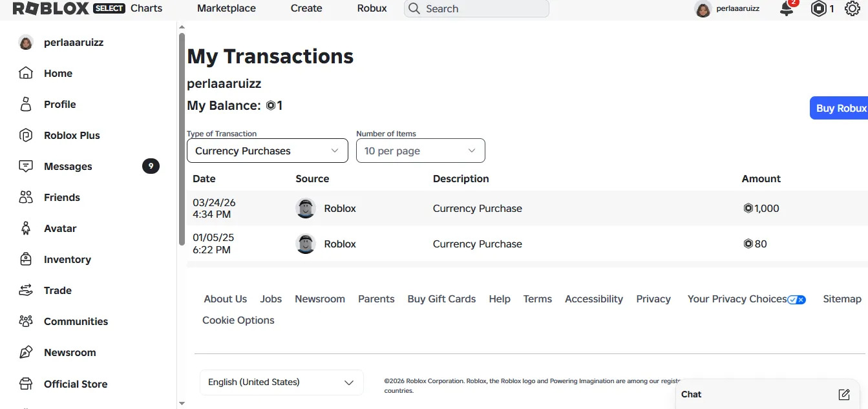Open Avatar editor sidebar icon
This screenshot has height=409, width=868.
pyautogui.click(x=26, y=228)
